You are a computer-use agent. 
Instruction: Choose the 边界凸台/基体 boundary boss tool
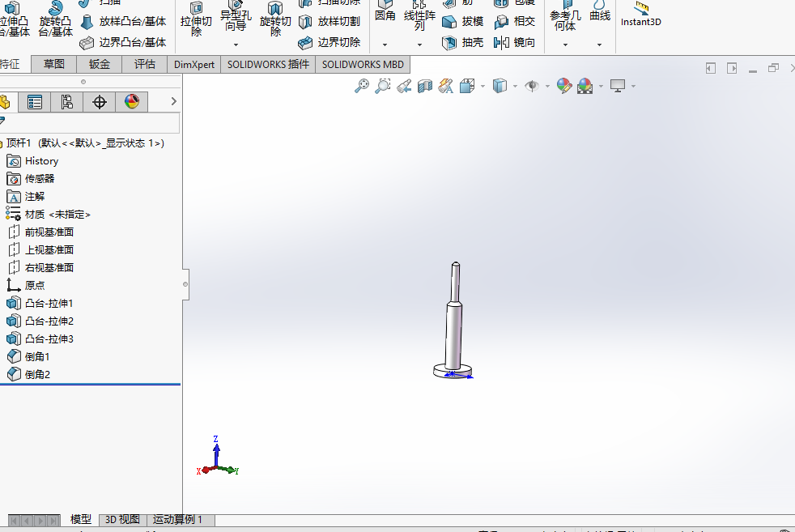pos(123,43)
